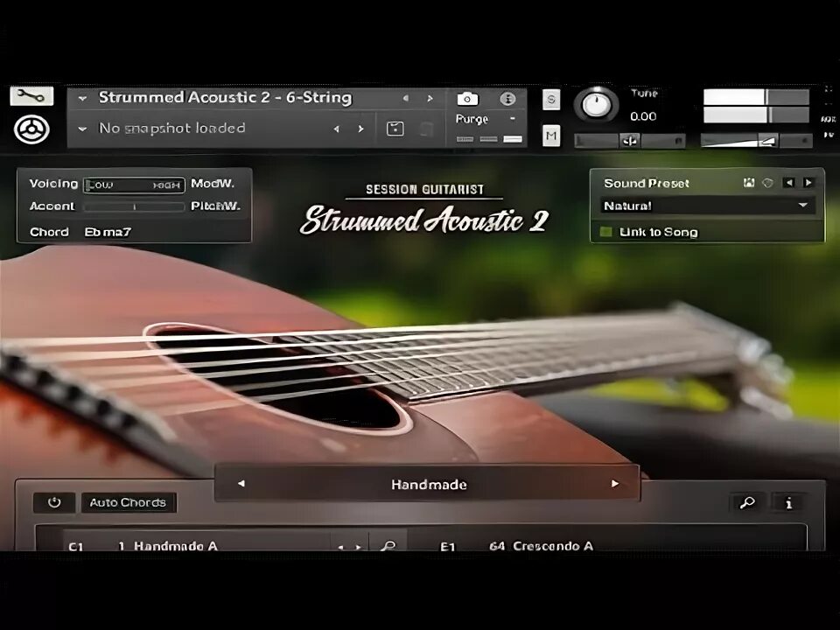Save the current Sound Preset icon

click(749, 183)
